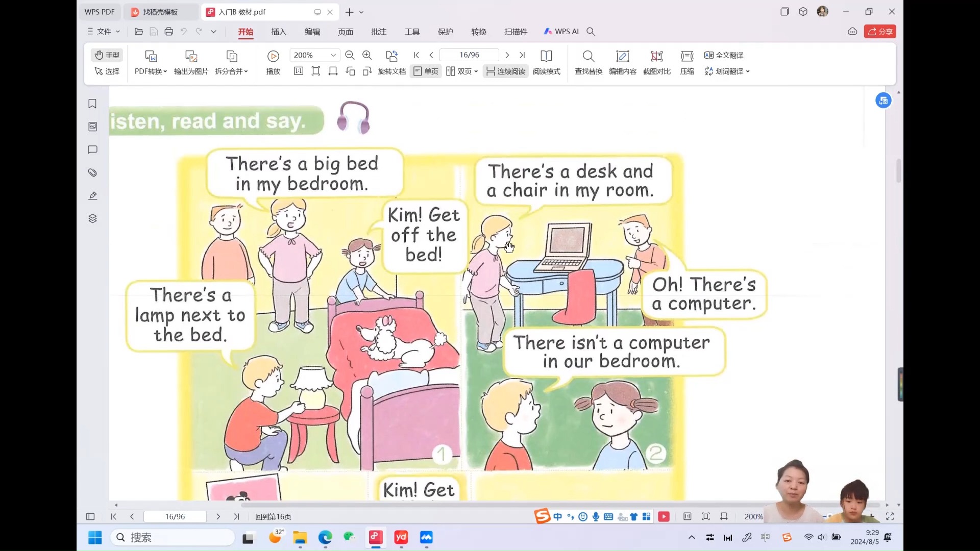Image resolution: width=980 pixels, height=551 pixels.
Task: Click the fit width icon in toolbar
Action: tap(333, 71)
